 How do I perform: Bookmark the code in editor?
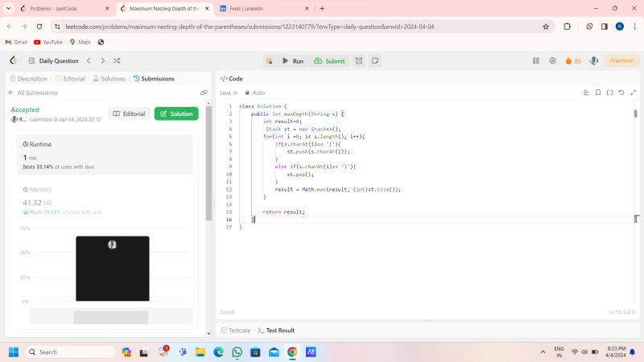597,93
